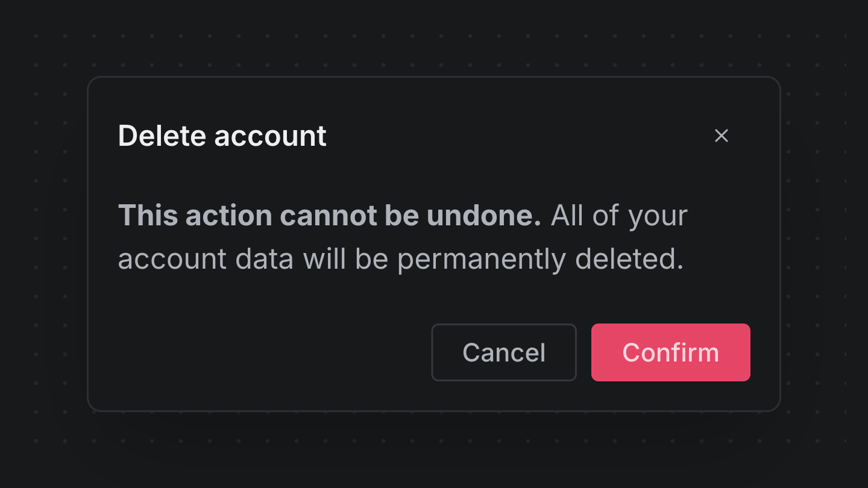
Task: Click the "Delete account" dialog heading
Action: 222,136
